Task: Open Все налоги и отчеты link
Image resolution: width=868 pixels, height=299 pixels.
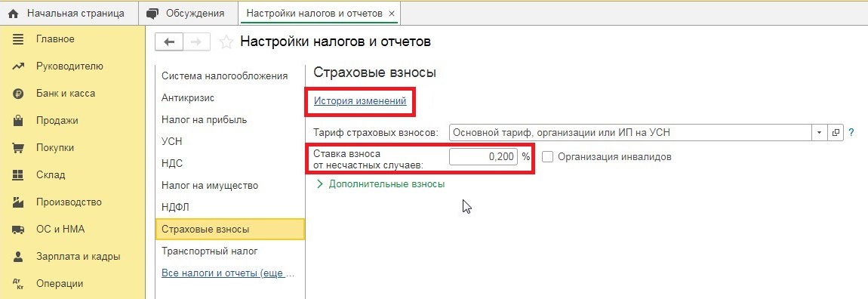Action: point(229,273)
